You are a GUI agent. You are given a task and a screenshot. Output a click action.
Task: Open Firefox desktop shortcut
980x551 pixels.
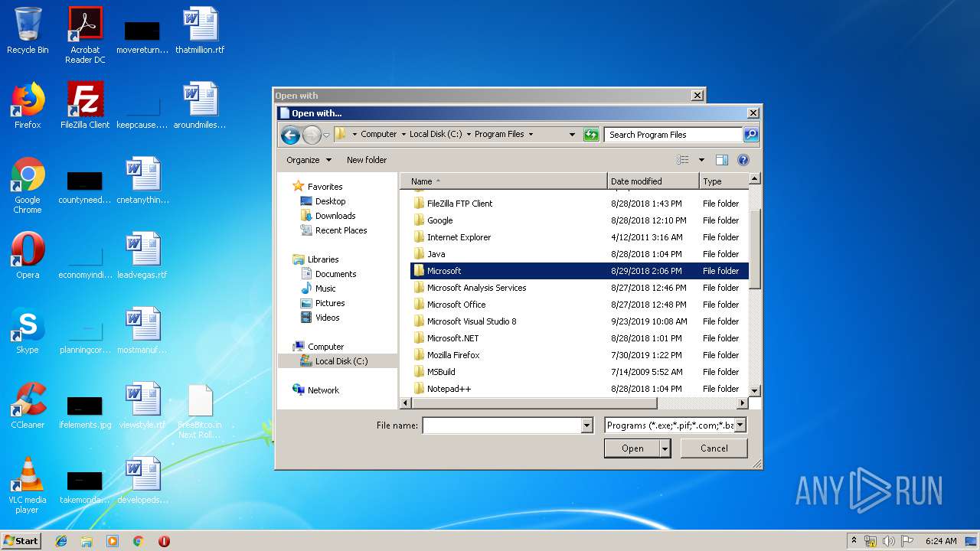tap(28, 106)
